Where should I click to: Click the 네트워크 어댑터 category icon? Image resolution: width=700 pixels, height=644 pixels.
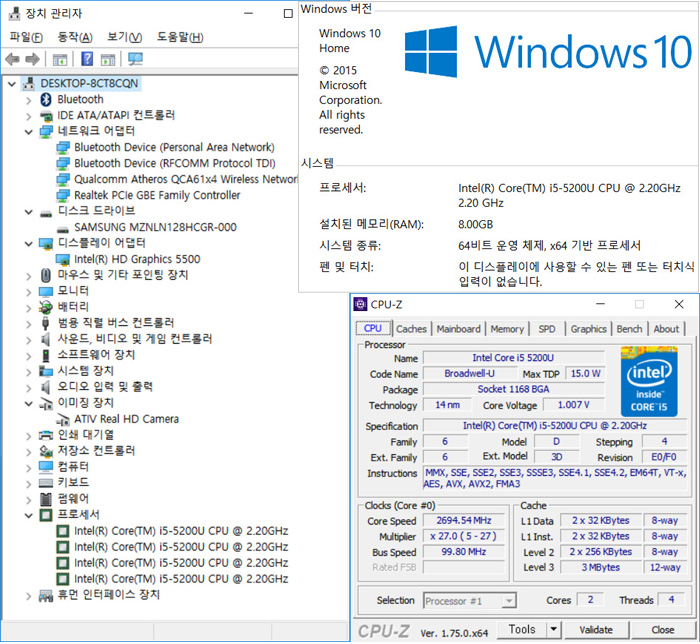46,131
